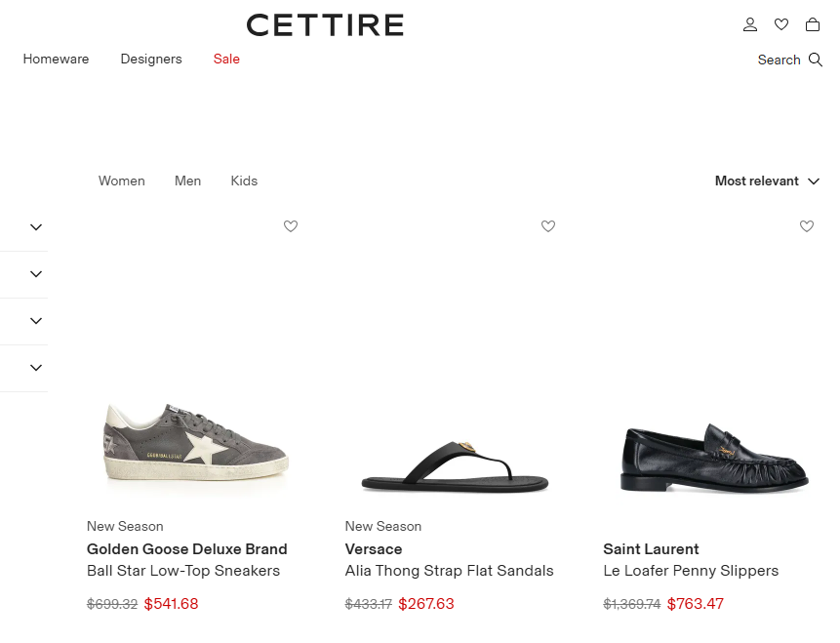Select the Men category tab
This screenshot has height=643, width=840.
188,181
